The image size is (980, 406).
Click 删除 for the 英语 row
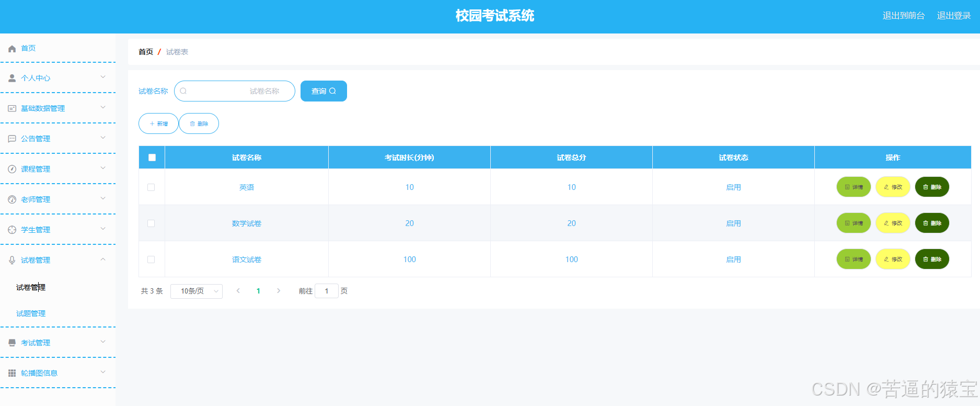pyautogui.click(x=932, y=187)
